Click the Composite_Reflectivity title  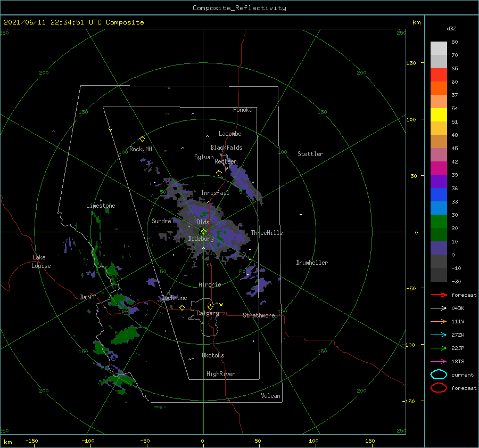pos(240,8)
